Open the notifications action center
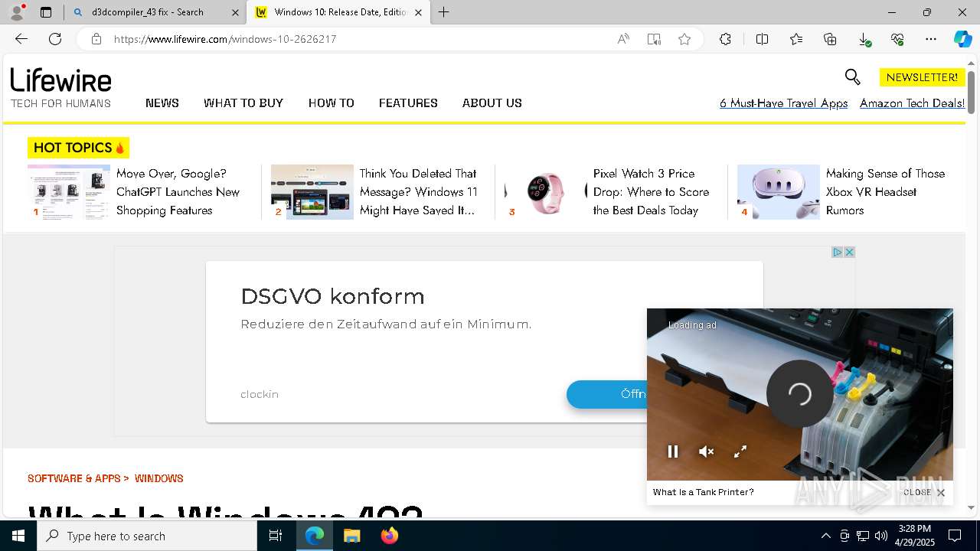The height and width of the screenshot is (551, 980). tap(955, 536)
